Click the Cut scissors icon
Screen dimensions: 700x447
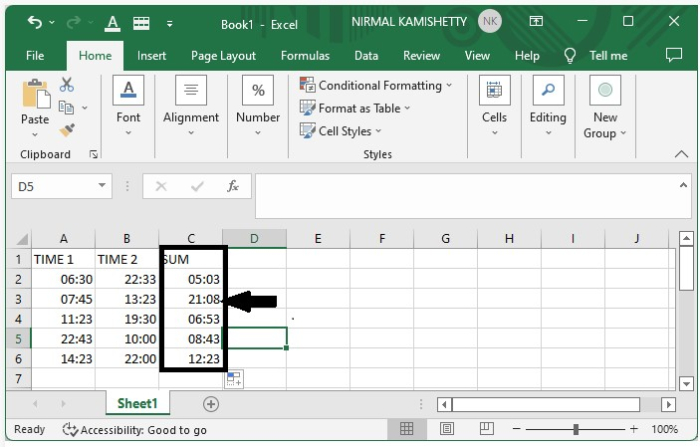coord(67,84)
